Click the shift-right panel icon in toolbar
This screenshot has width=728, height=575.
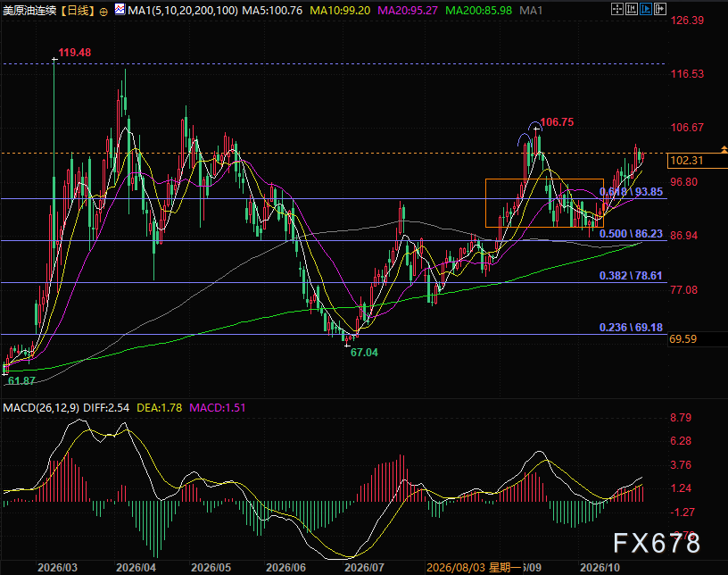click(x=660, y=9)
